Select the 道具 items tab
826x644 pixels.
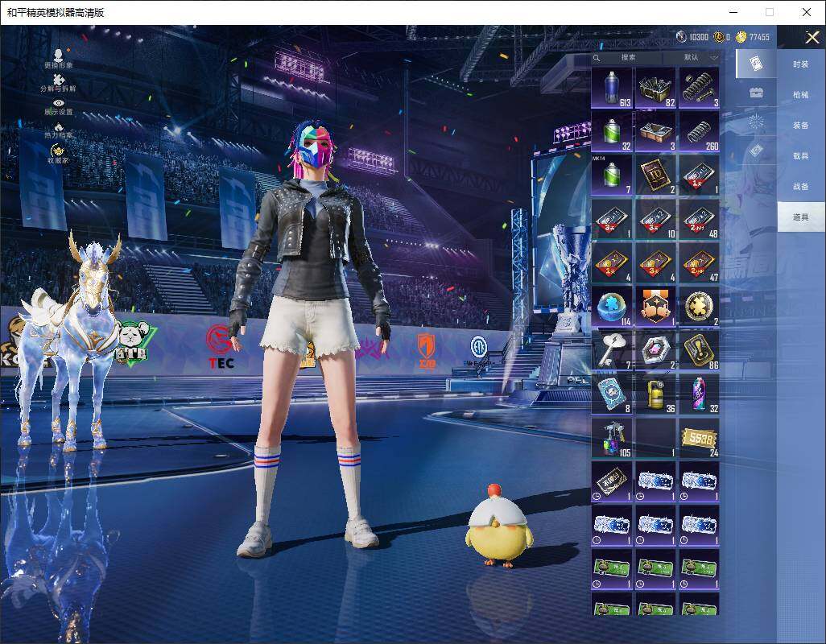pos(801,217)
